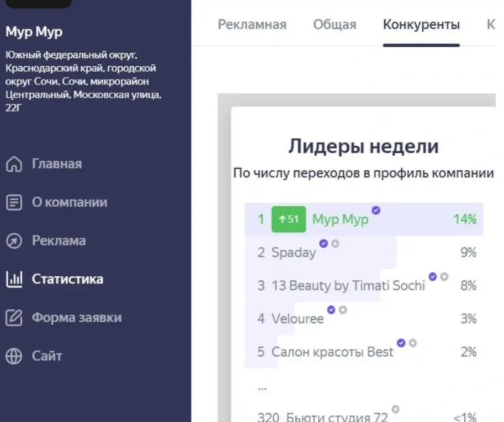This screenshot has height=422, width=504.
Task: Click the Реклама arrow-circle icon
Action: (14, 241)
